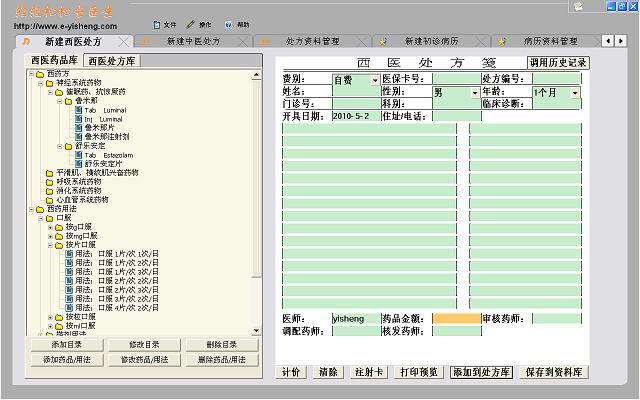Open the 性别 gender dropdown
The height and width of the screenshot is (400, 640).
point(475,92)
